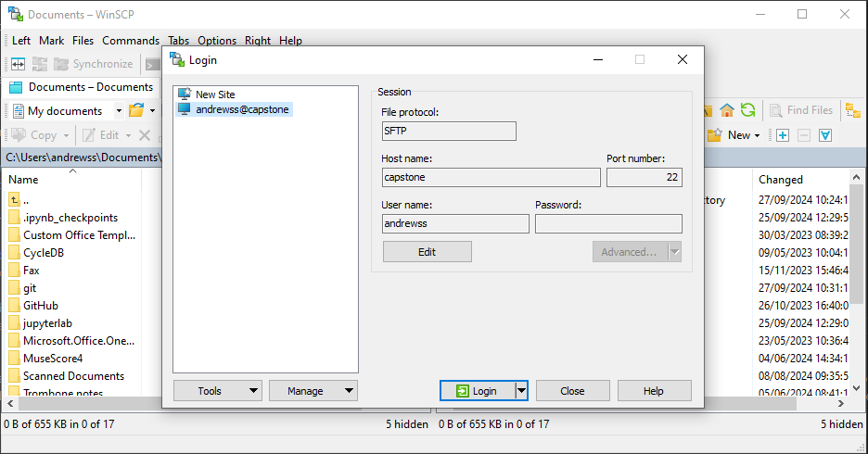Click the open directory folder icon

(136, 110)
